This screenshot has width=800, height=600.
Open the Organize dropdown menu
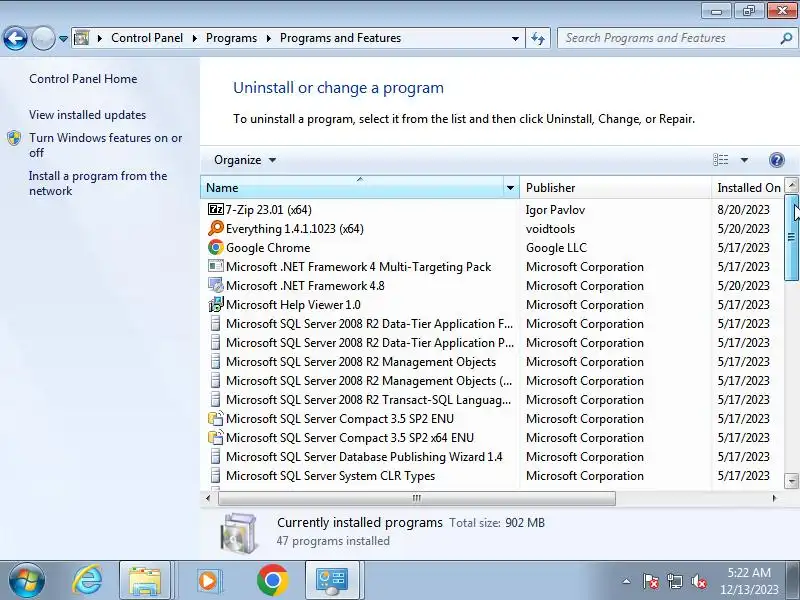[x=245, y=160]
